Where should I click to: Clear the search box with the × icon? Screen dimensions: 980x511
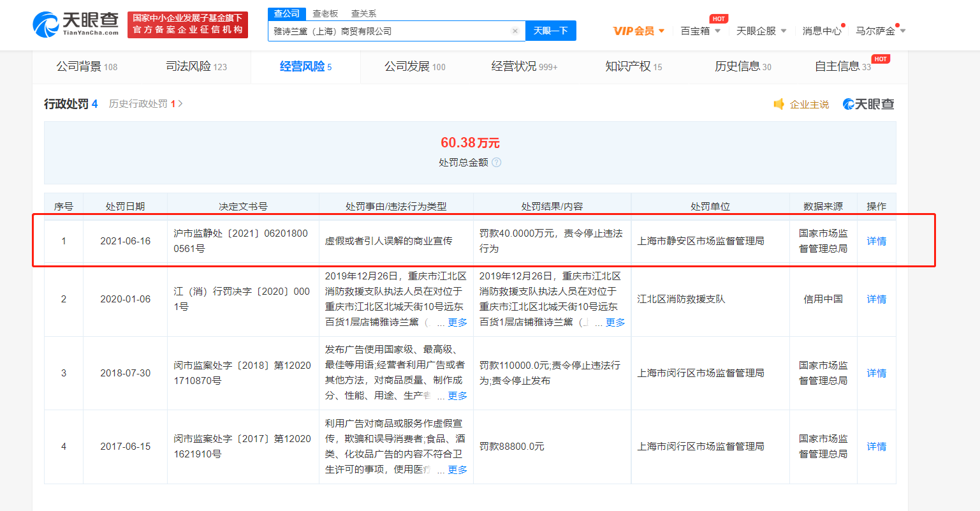[515, 30]
